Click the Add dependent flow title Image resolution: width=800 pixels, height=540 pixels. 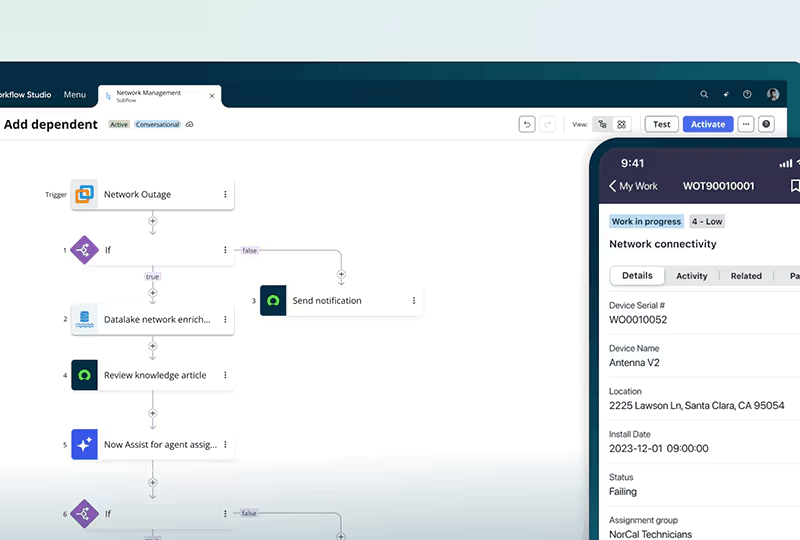click(51, 125)
